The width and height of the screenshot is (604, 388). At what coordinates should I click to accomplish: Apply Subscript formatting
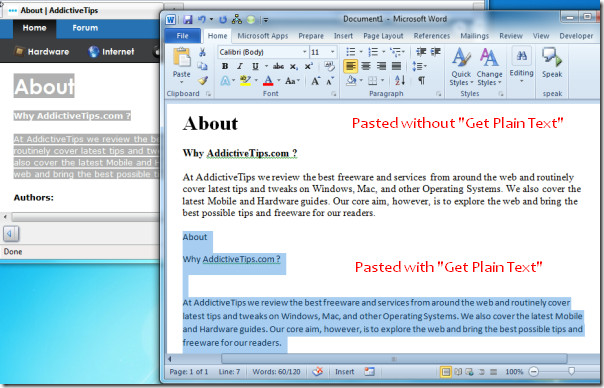coord(294,67)
